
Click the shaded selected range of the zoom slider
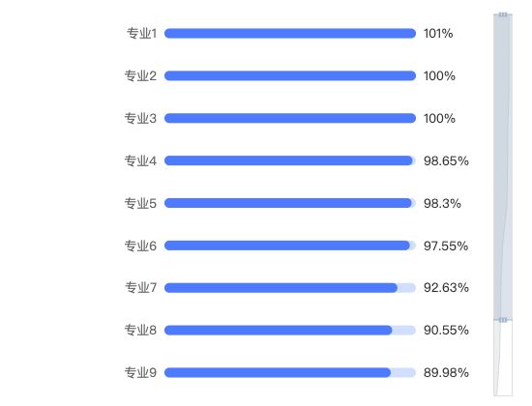(503, 167)
